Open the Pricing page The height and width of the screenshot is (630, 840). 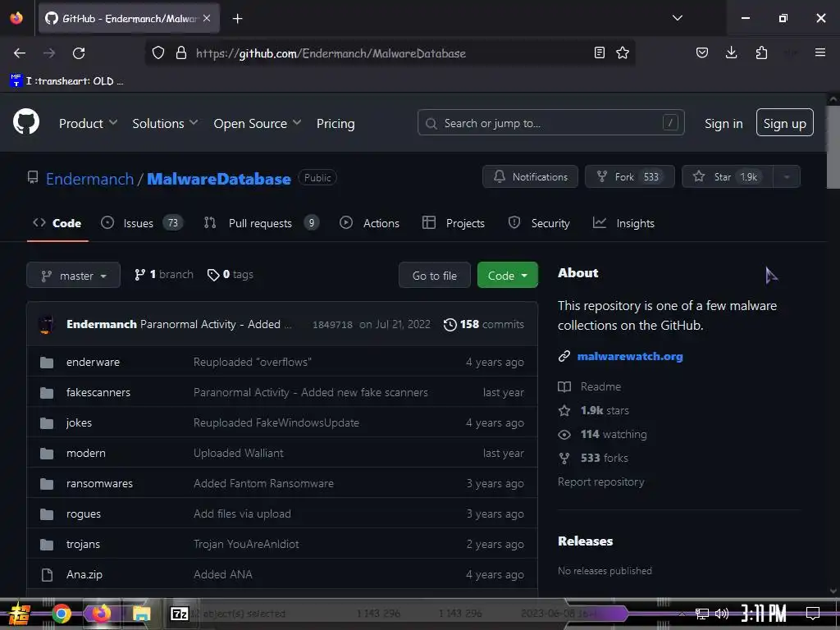(x=336, y=123)
